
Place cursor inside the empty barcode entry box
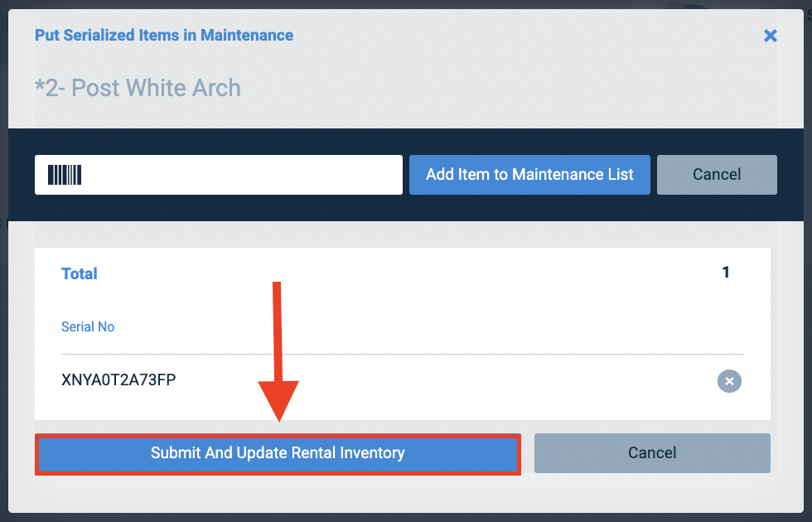click(219, 175)
